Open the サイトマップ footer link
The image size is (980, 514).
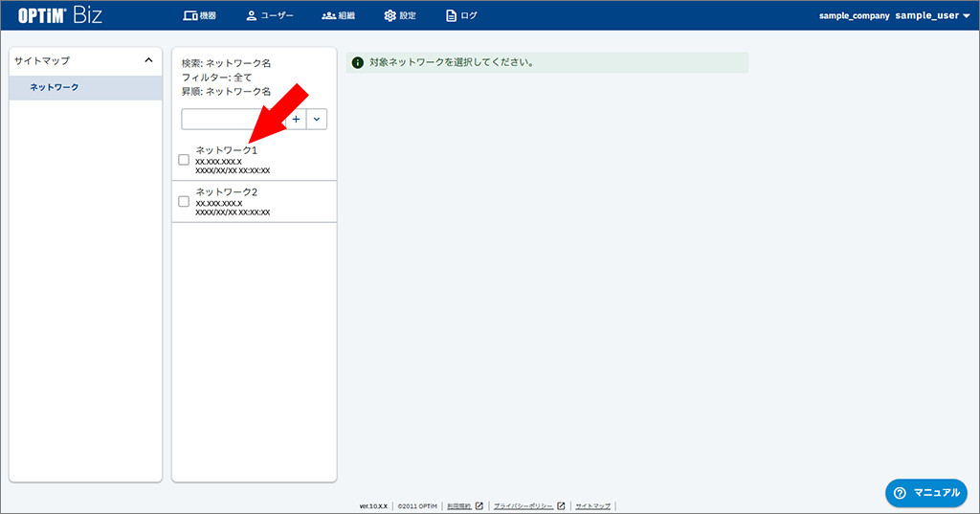(x=593, y=506)
